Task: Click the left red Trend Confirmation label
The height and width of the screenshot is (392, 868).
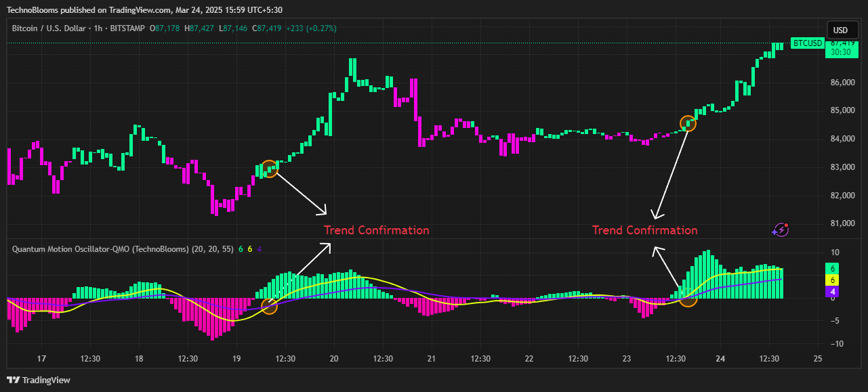Action: point(376,230)
